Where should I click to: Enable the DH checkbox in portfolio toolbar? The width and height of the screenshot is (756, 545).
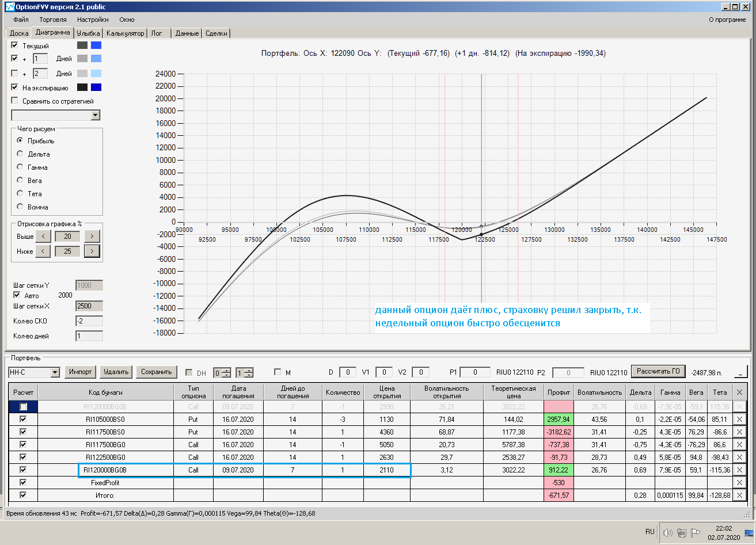[x=189, y=372]
